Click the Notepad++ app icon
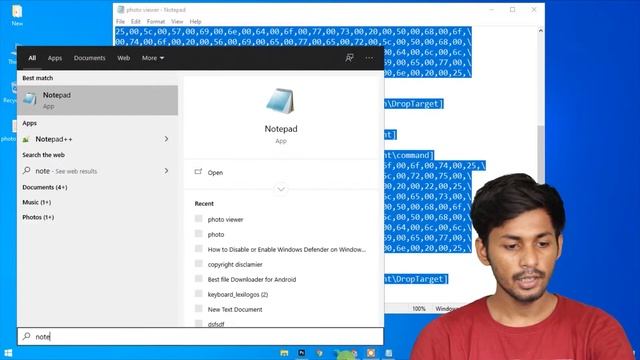The height and width of the screenshot is (360, 640). (x=26, y=140)
